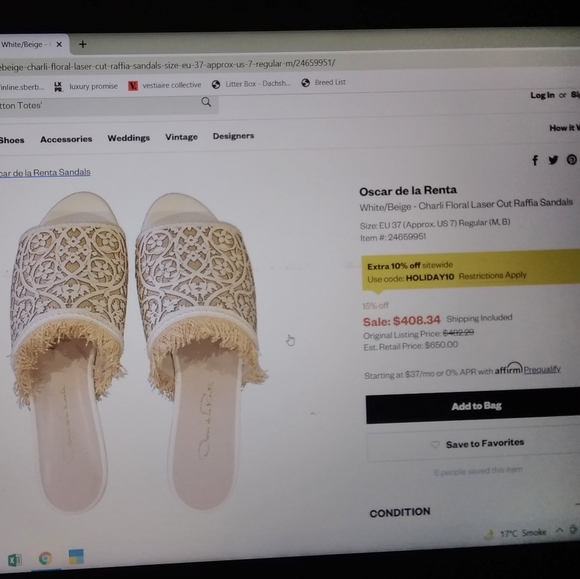Click the Save to Favorites button

click(473, 443)
